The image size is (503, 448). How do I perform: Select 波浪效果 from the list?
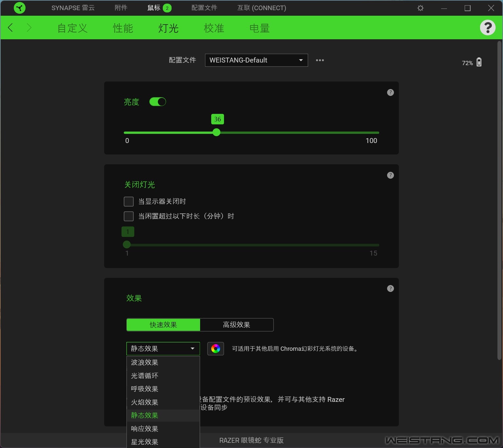pos(163,363)
